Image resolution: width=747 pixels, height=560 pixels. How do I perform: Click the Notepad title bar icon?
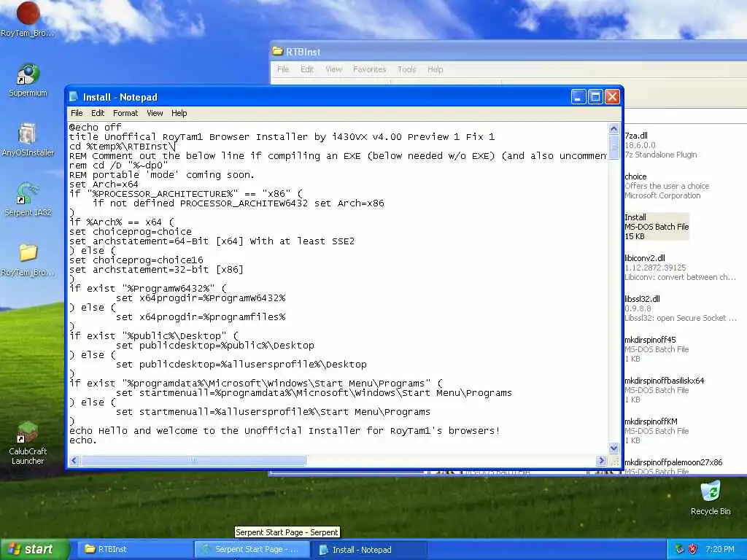click(74, 97)
